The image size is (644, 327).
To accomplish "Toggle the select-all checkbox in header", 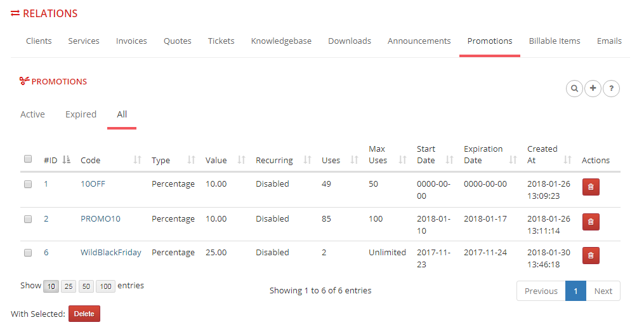I will [x=28, y=159].
